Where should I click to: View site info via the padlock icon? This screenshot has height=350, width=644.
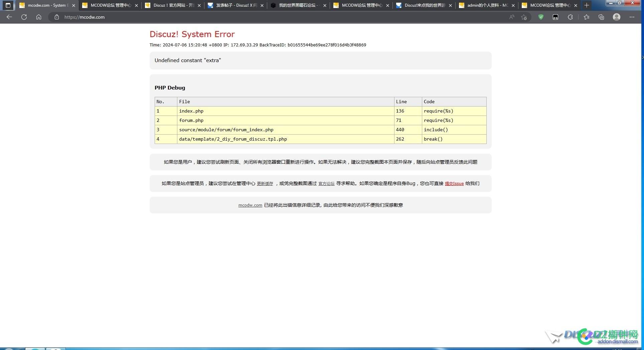pyautogui.click(x=57, y=17)
